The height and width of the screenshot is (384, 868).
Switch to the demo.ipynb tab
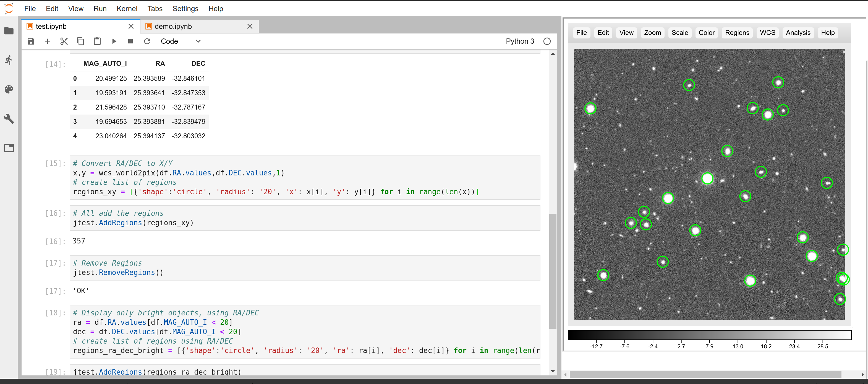tap(173, 26)
